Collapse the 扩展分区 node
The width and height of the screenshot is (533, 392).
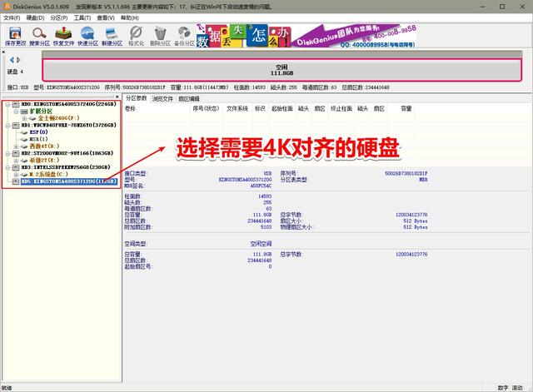(16, 111)
